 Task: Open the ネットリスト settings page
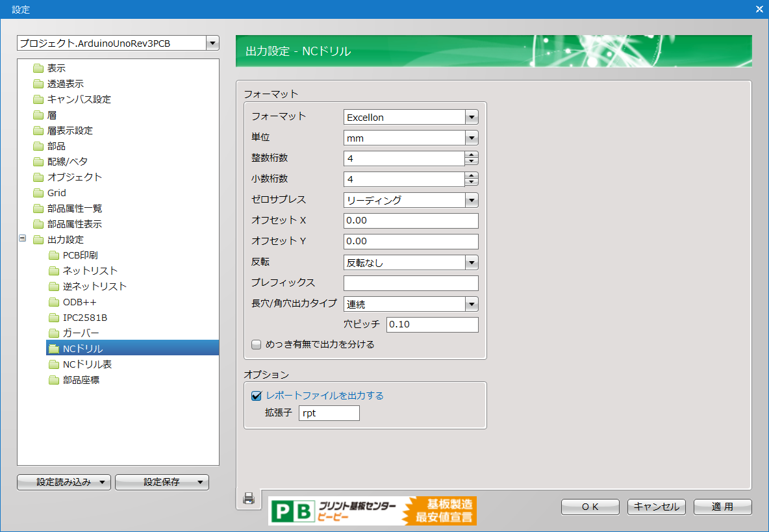[x=90, y=271]
